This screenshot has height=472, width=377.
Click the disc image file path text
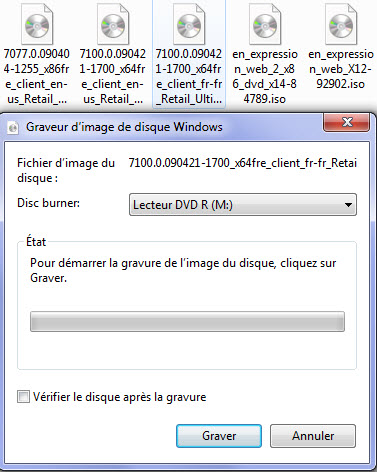point(243,163)
